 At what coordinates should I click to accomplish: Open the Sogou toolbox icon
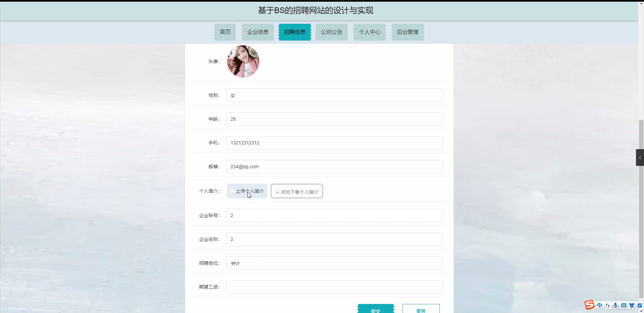click(632, 305)
